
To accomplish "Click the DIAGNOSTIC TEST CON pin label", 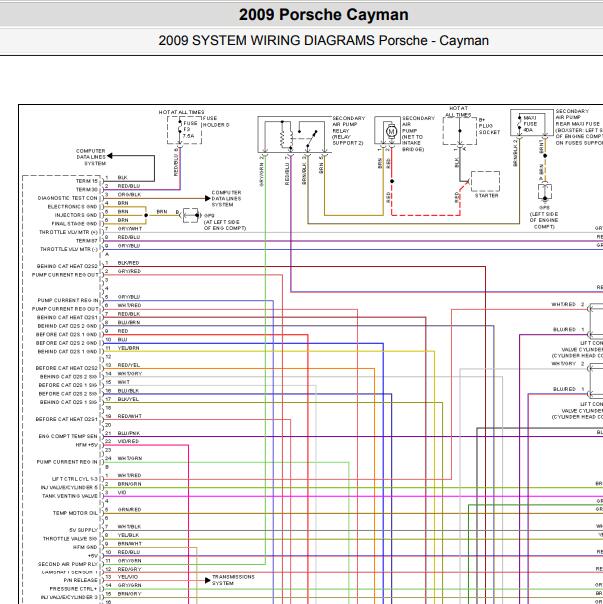I will click(69, 197).
